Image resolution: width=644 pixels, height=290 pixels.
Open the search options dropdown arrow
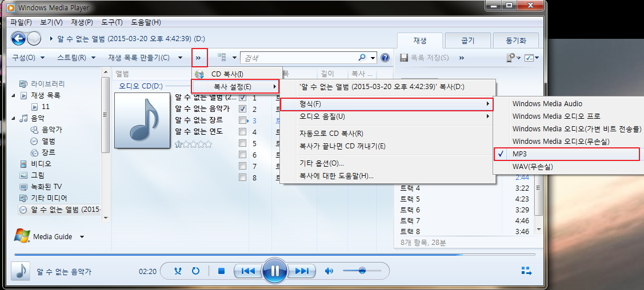pos(373,58)
